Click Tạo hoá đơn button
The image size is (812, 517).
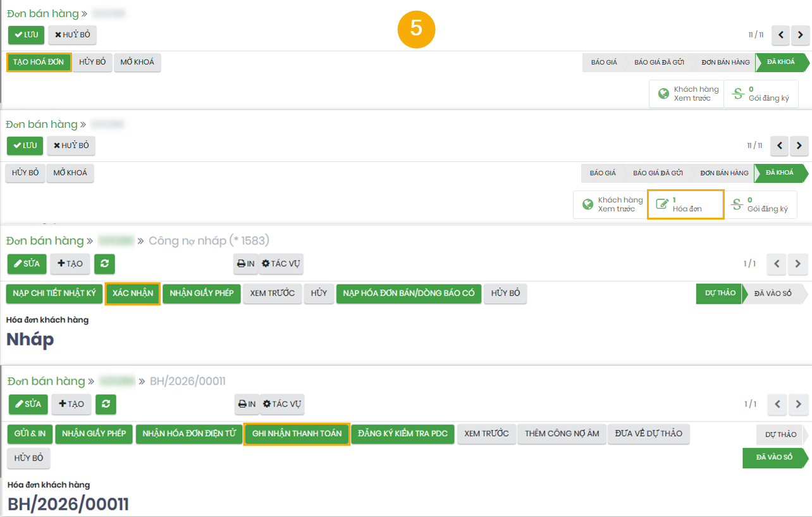pyautogui.click(x=39, y=62)
